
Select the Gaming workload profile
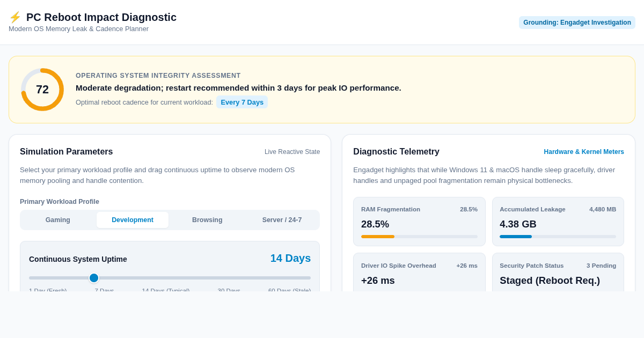coord(58,220)
